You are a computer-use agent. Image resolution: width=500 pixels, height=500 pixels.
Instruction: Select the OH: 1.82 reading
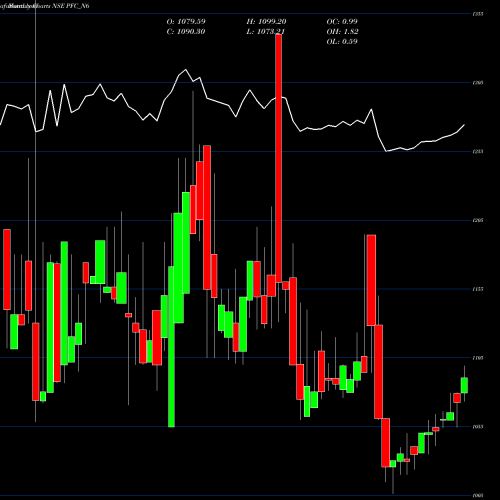pos(342,32)
